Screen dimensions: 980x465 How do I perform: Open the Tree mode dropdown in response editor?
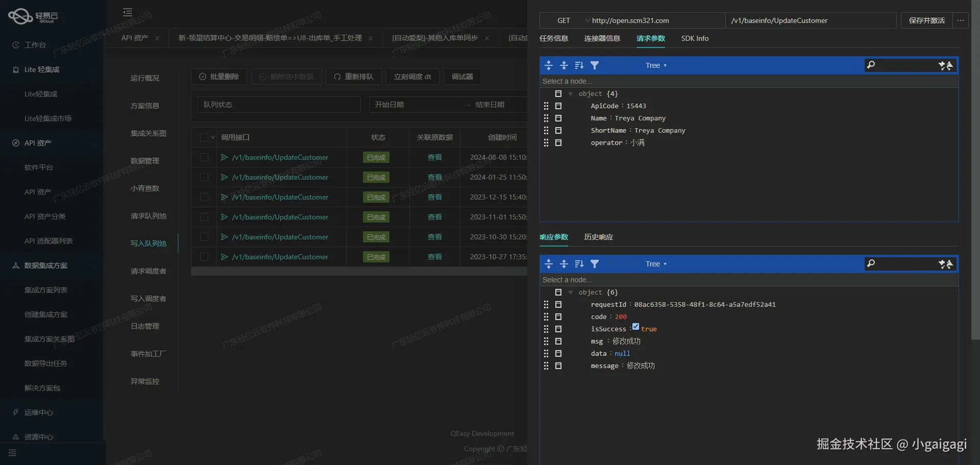(x=656, y=264)
